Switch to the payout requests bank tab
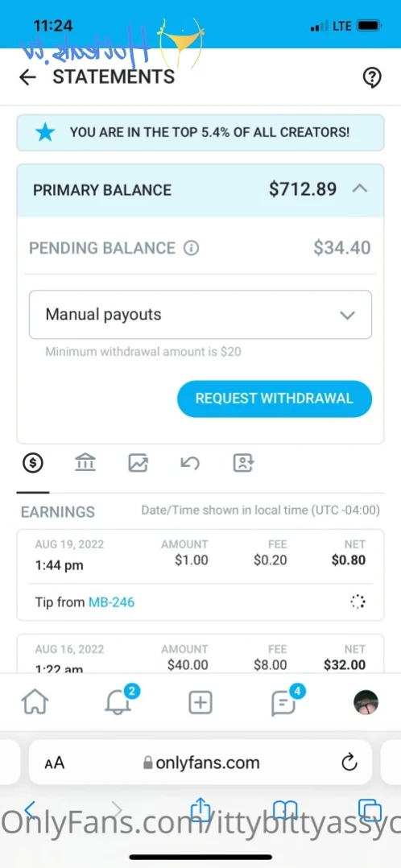This screenshot has width=401, height=868. 85,463
